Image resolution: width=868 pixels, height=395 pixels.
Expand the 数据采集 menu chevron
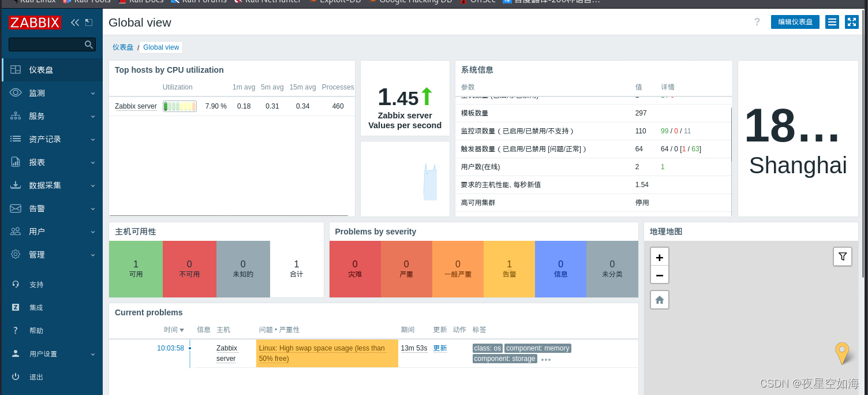(93, 185)
